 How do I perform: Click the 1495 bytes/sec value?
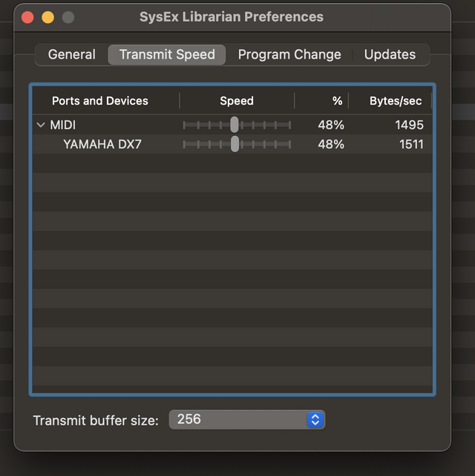(x=409, y=125)
